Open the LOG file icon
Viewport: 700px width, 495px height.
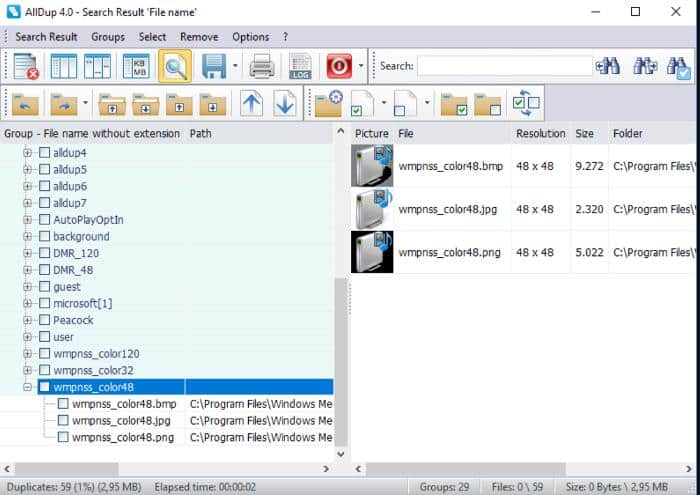[300, 67]
